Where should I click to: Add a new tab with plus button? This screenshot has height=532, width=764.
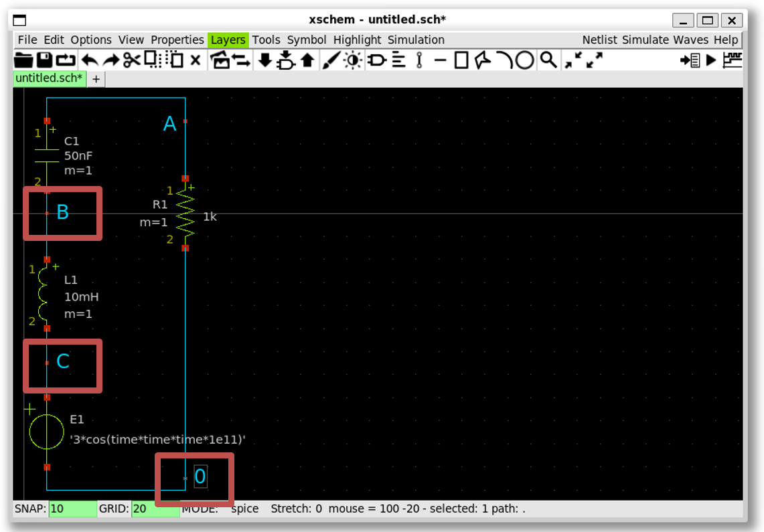(x=96, y=79)
